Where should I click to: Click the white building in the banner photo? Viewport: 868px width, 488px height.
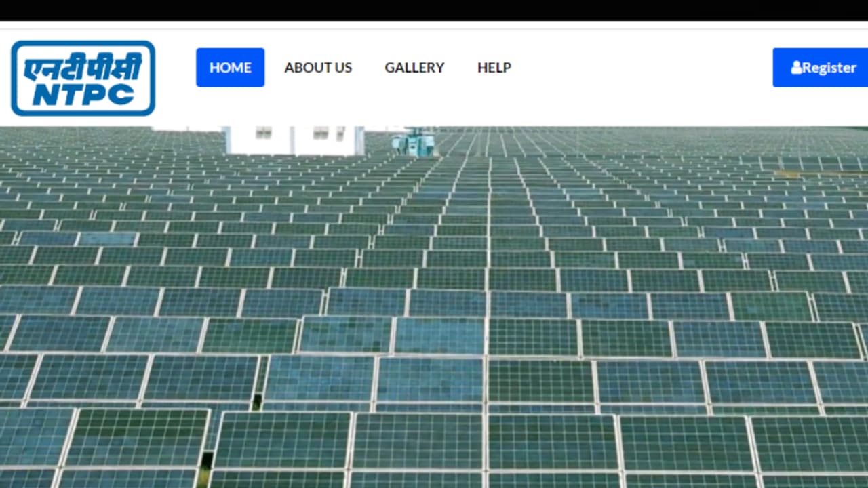point(293,142)
